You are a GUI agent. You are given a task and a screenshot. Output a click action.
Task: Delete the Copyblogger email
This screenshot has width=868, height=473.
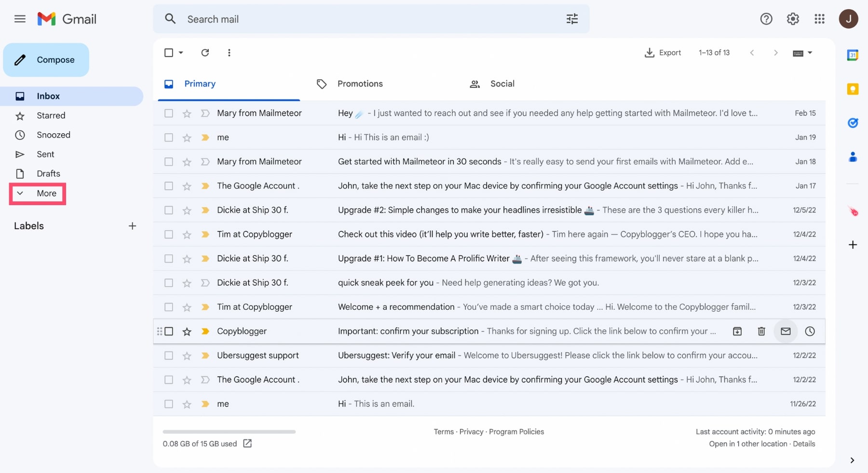(761, 331)
